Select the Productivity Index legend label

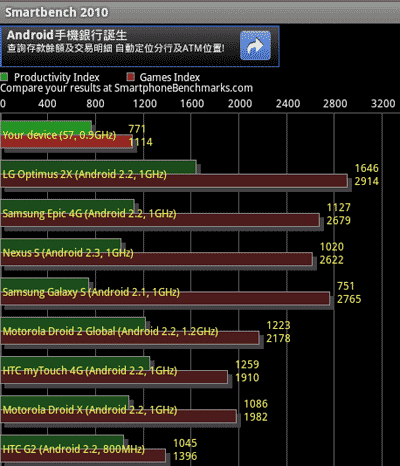point(57,77)
